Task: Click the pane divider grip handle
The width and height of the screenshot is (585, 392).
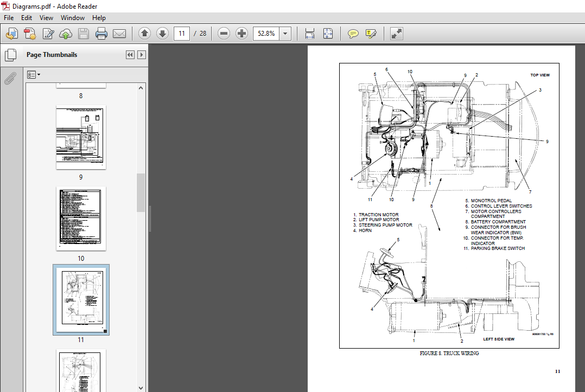Action: 150,219
